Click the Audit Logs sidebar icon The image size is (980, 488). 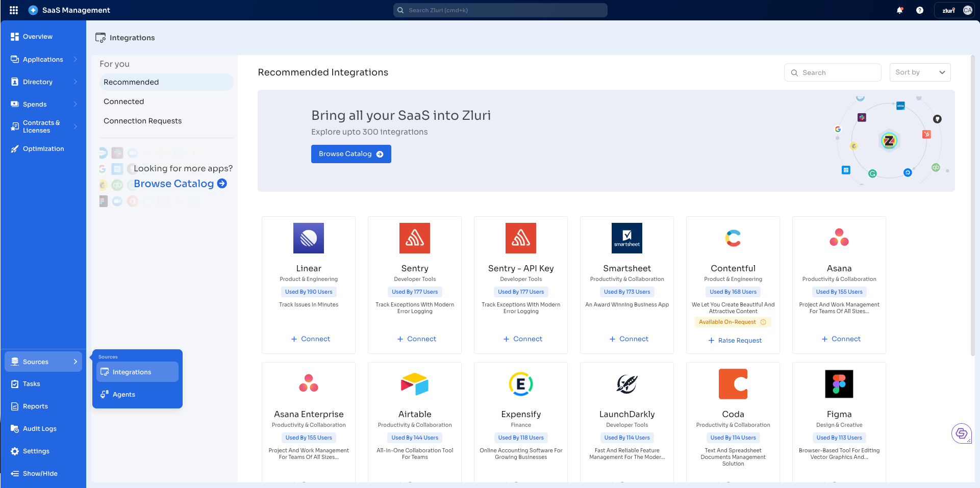(15, 429)
